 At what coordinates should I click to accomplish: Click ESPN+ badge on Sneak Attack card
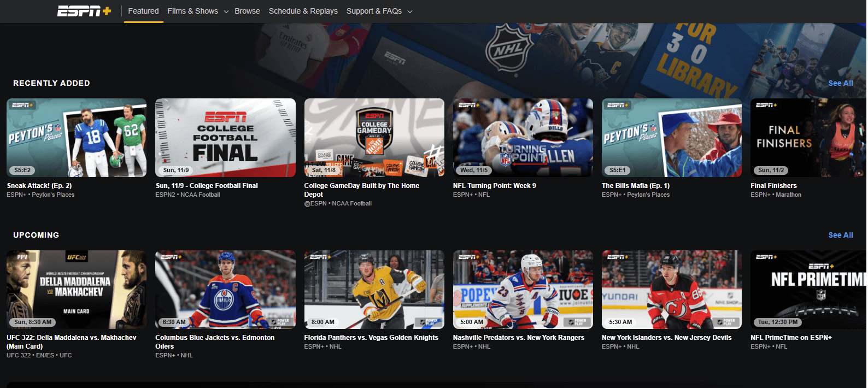[22, 105]
